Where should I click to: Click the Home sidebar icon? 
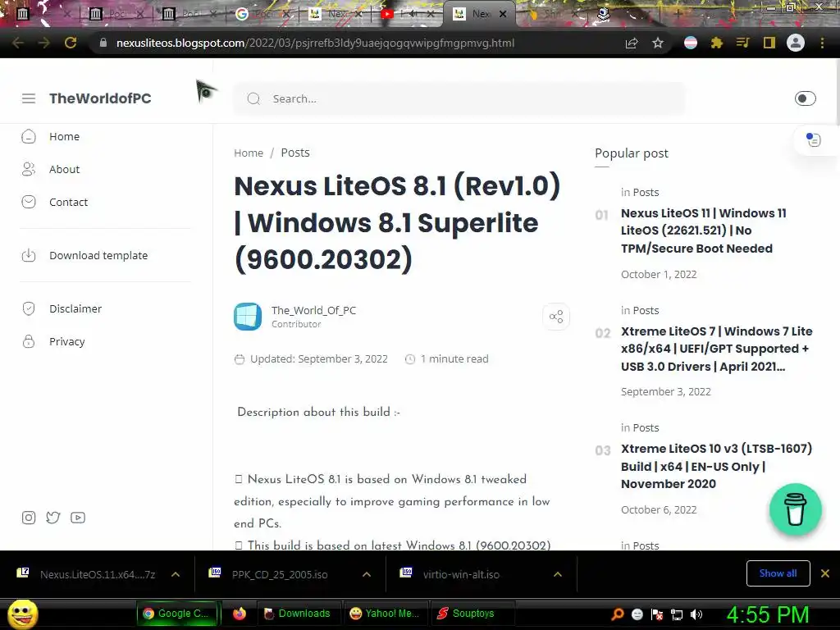click(29, 137)
